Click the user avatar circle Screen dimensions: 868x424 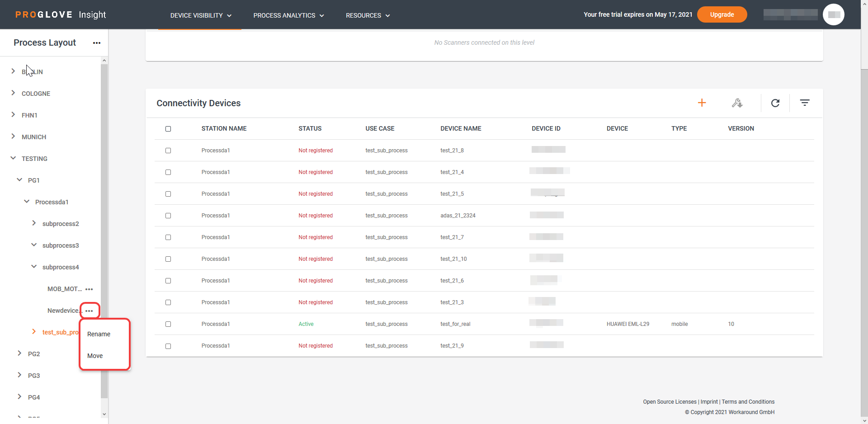point(834,14)
